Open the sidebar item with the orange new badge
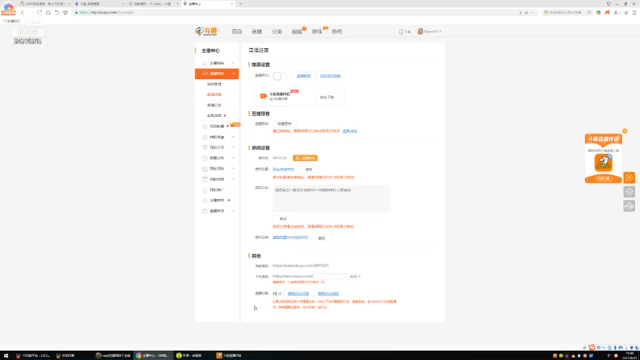The width and height of the screenshot is (640, 360). [217, 126]
